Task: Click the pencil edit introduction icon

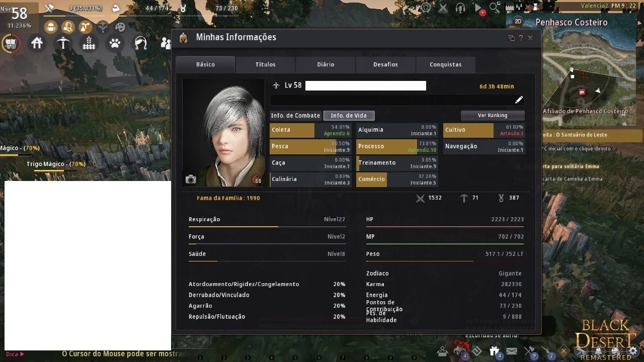Action: click(519, 100)
